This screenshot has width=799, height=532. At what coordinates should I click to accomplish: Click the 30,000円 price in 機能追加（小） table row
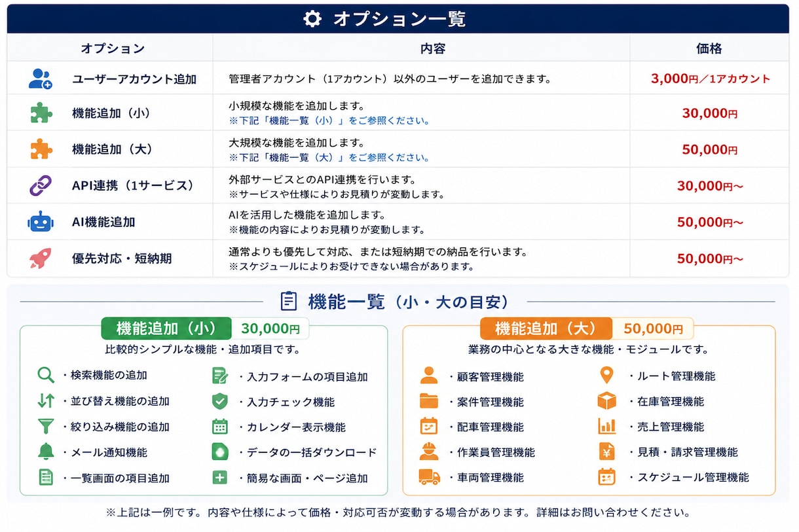pos(710,113)
